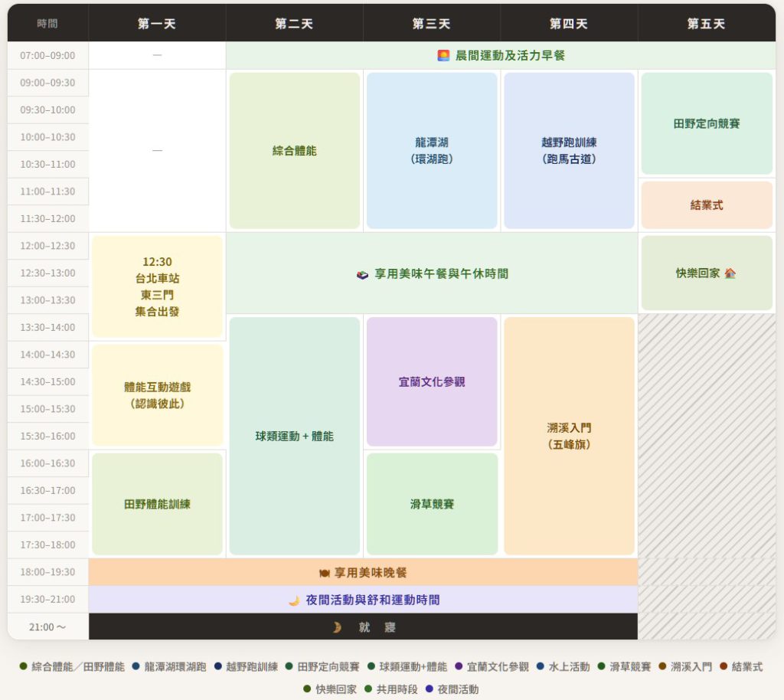The height and width of the screenshot is (700, 784).
Task: Click the 龍潭湖環湖跑 legend color dot
Action: click(x=136, y=667)
